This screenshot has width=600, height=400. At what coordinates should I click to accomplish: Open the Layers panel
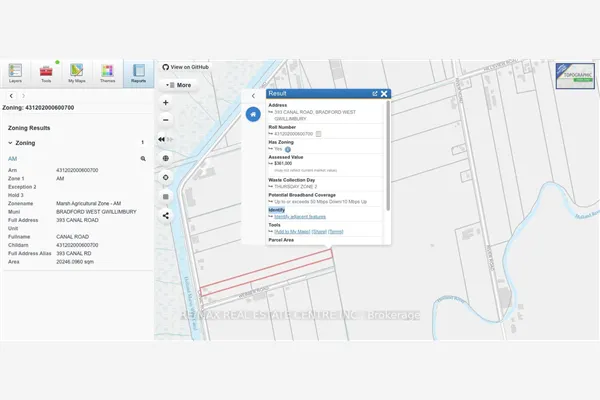[15, 73]
